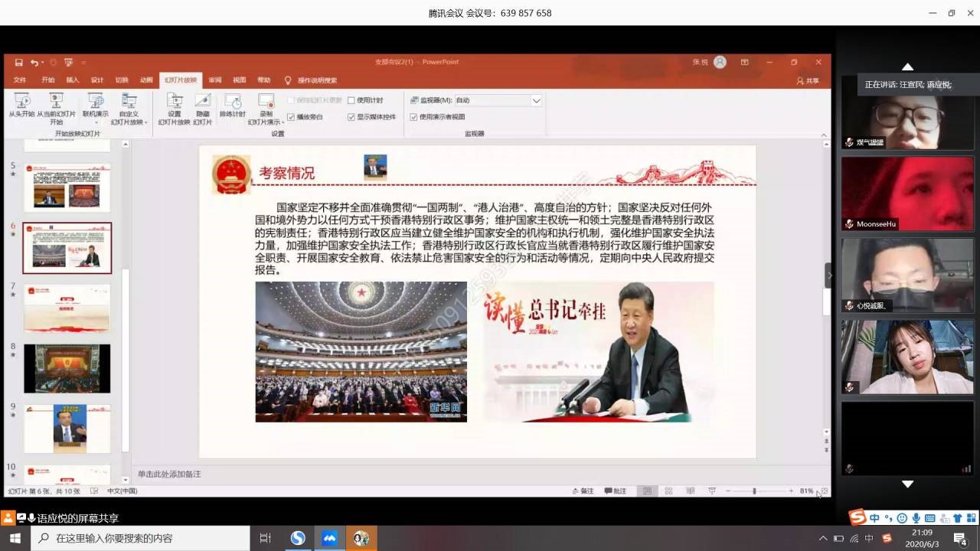The width and height of the screenshot is (980, 551).
Task: Switch to slide sorter view in status bar
Action: tap(668, 491)
